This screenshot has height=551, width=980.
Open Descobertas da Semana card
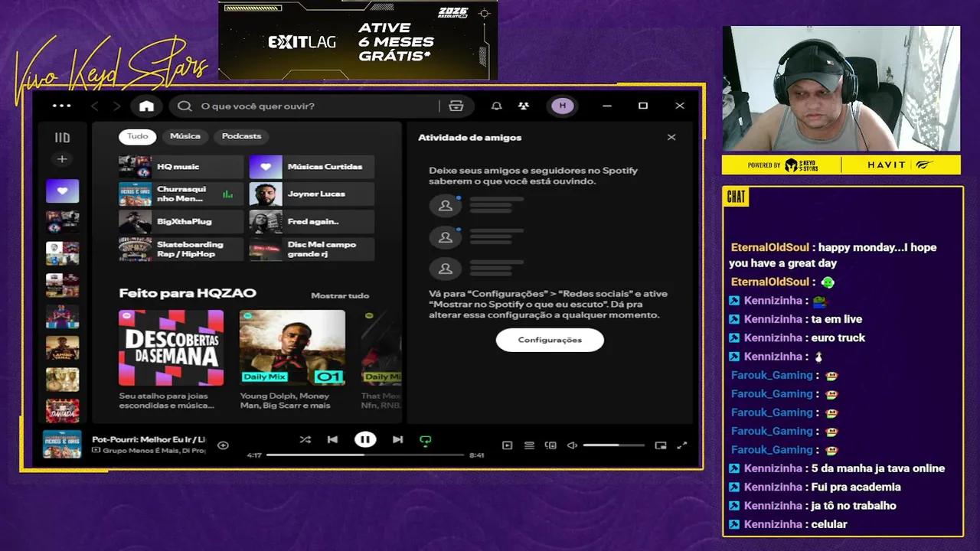click(171, 360)
